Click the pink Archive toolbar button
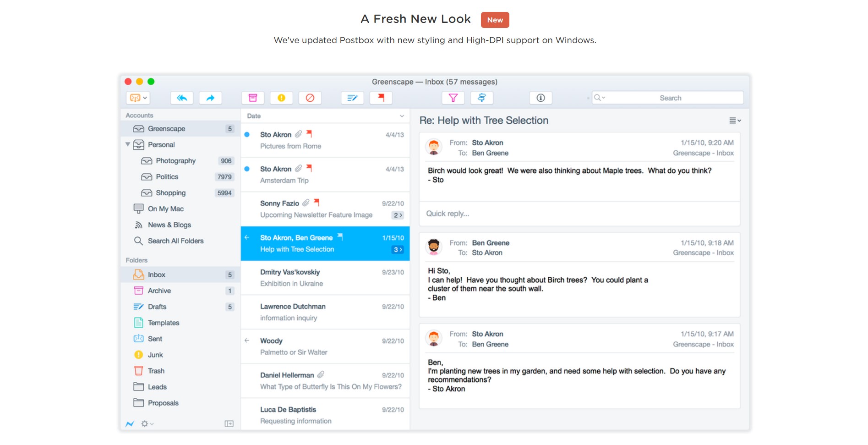This screenshot has height=445, width=868. tap(253, 98)
